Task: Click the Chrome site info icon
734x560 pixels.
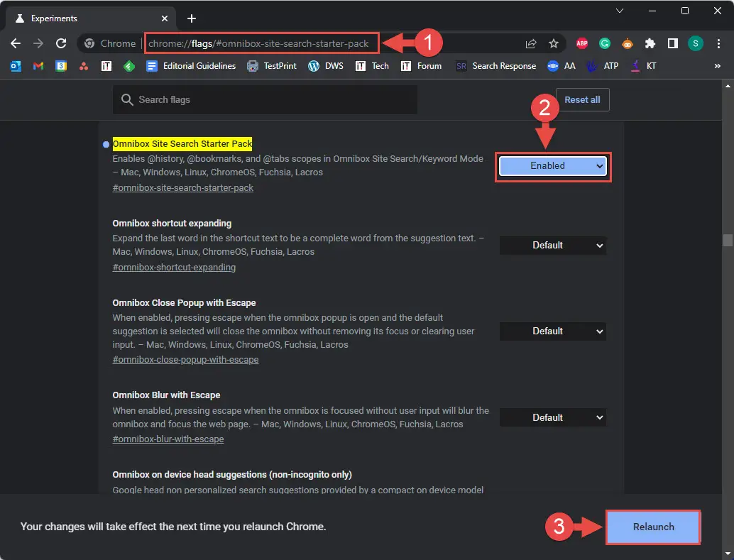Action: click(89, 43)
